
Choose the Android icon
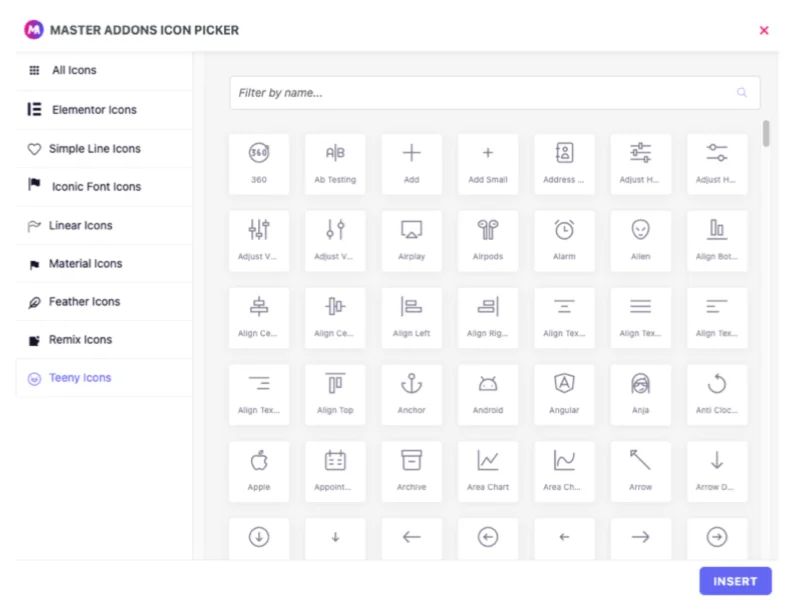tap(488, 395)
